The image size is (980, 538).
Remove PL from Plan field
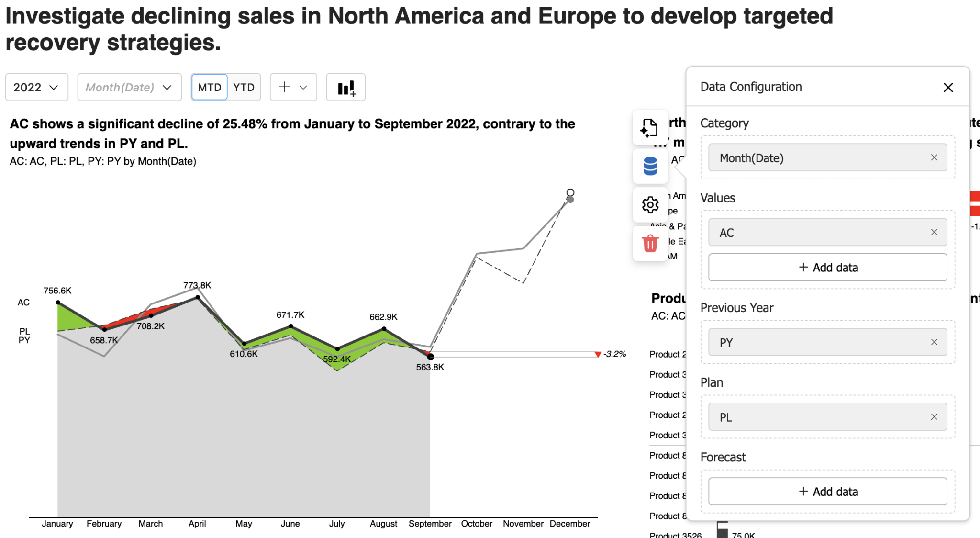point(934,417)
